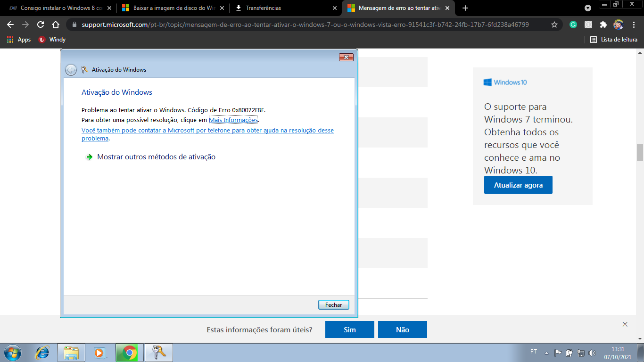Open the contact Microsoft by phone link
The image size is (644, 362).
[x=207, y=134]
